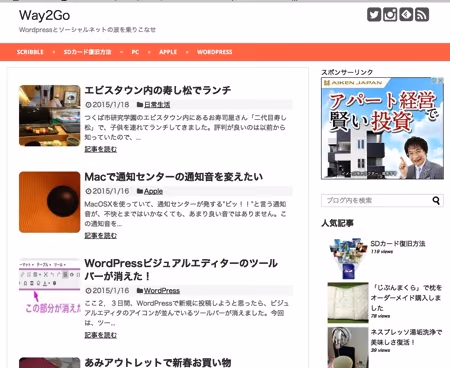Open article WordPressビジュアルエディターのツールバーが消えた

pos(181,269)
